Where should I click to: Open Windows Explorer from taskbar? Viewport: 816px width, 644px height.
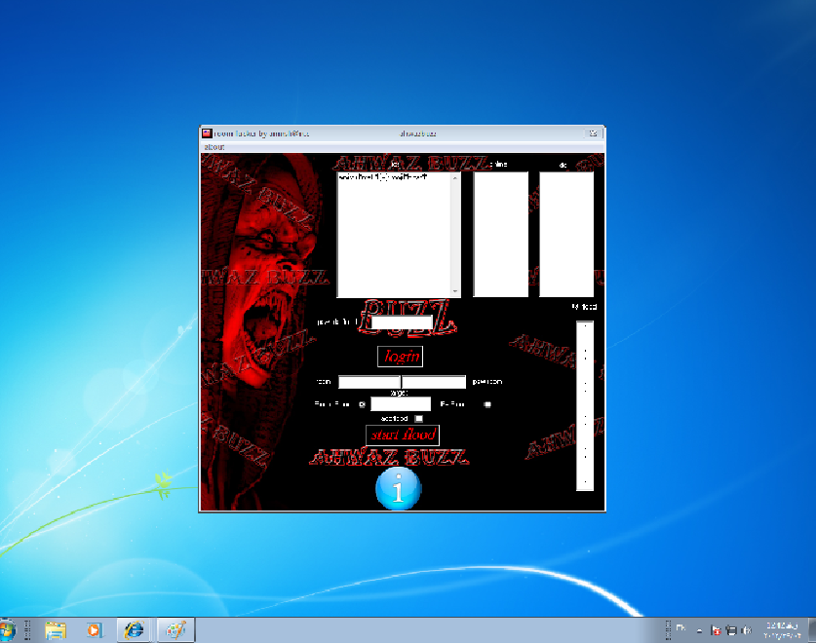point(56,630)
